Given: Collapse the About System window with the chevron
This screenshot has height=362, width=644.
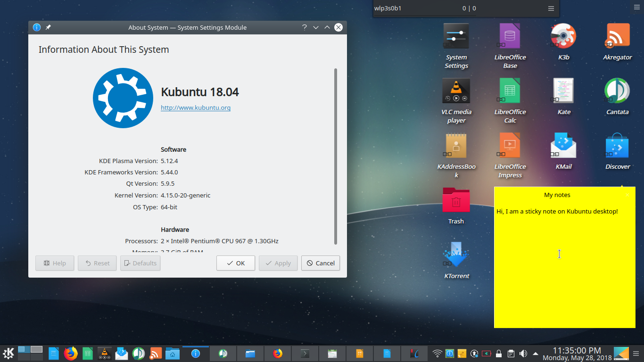Looking at the screenshot, I should [x=316, y=27].
